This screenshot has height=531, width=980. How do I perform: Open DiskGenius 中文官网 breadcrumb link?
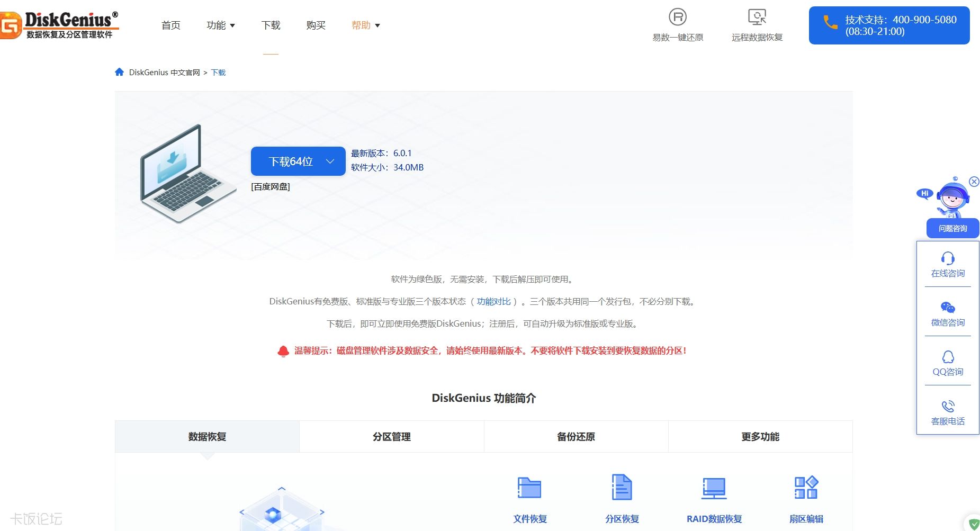[x=164, y=73]
